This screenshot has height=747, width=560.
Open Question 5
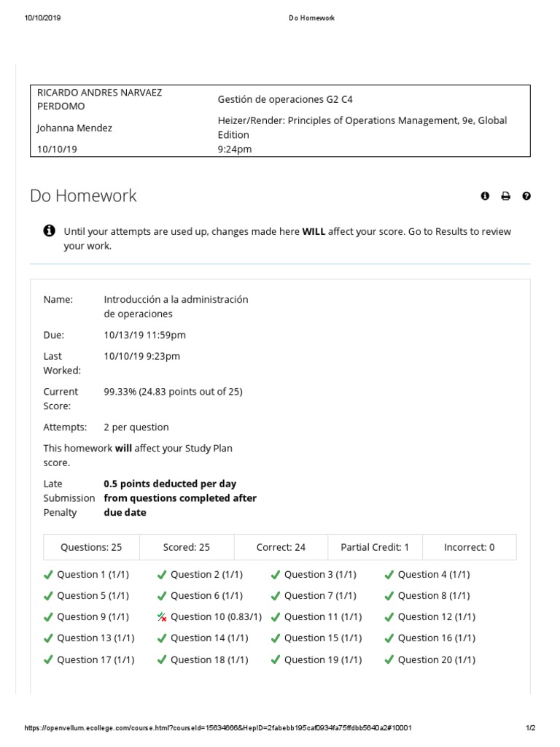point(93,595)
